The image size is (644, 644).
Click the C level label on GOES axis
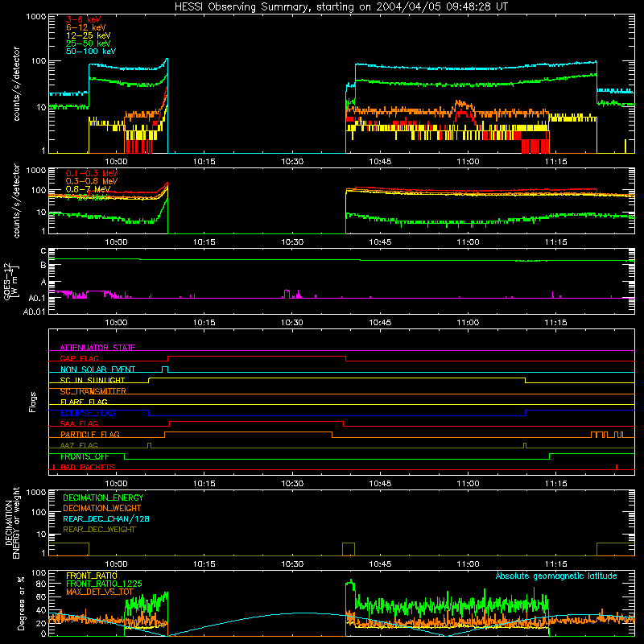pos(43,251)
